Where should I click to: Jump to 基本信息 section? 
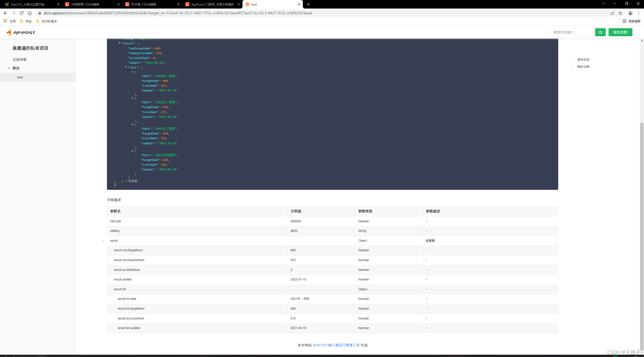point(583,59)
